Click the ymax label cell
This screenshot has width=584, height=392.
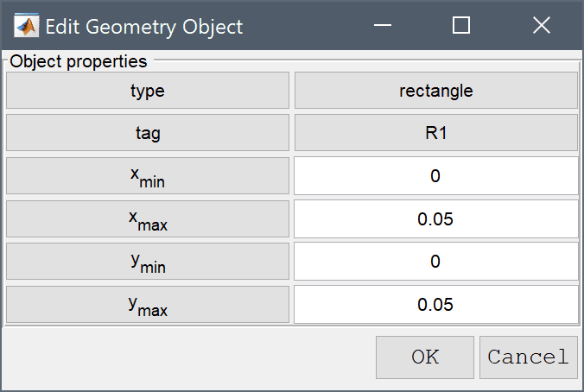148,305
